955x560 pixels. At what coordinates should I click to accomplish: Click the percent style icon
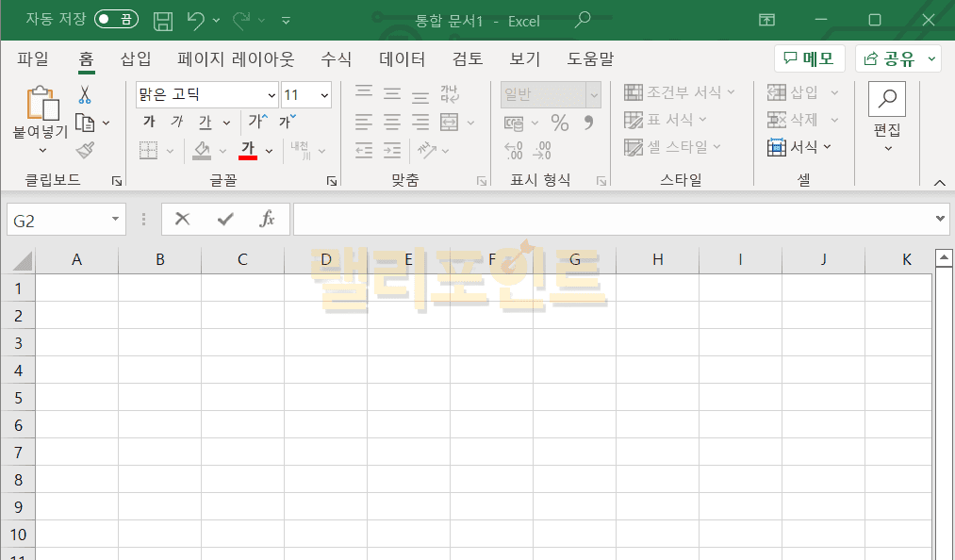pos(560,123)
